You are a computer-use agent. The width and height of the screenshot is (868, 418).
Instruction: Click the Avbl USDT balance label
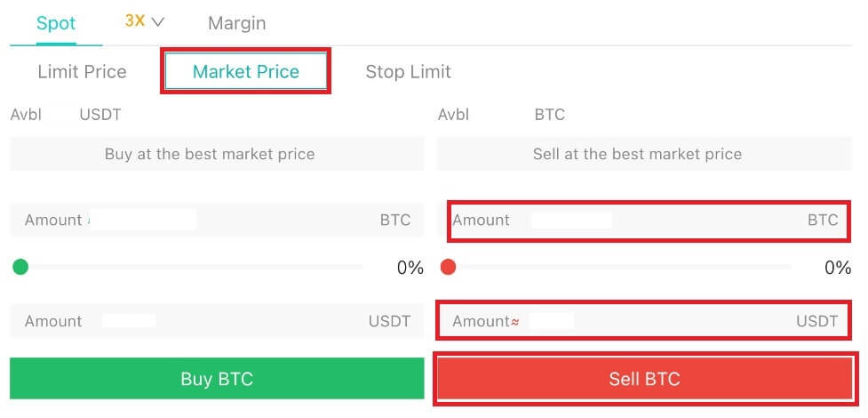(x=66, y=115)
